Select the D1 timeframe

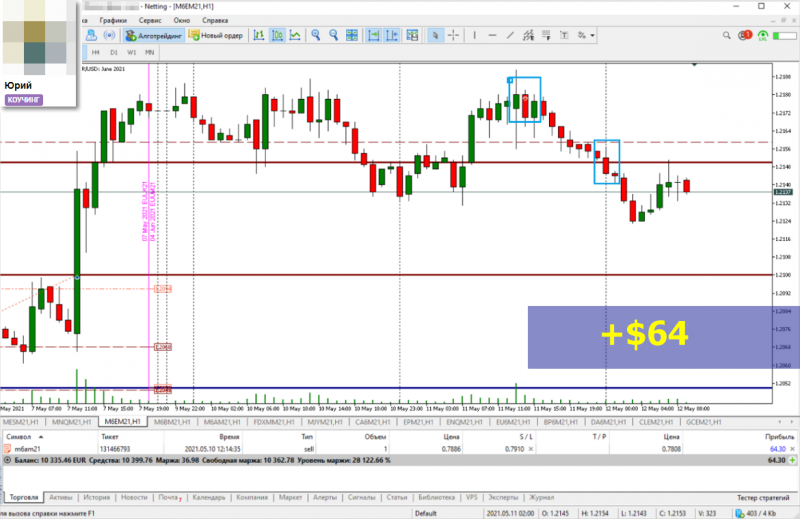tap(113, 52)
